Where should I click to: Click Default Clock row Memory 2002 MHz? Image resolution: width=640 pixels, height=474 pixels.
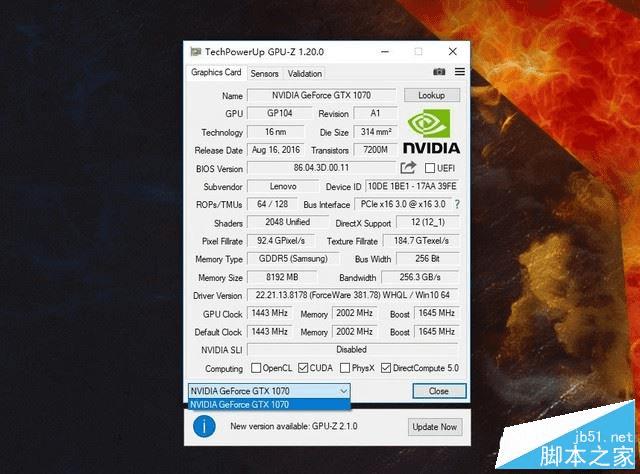354,332
